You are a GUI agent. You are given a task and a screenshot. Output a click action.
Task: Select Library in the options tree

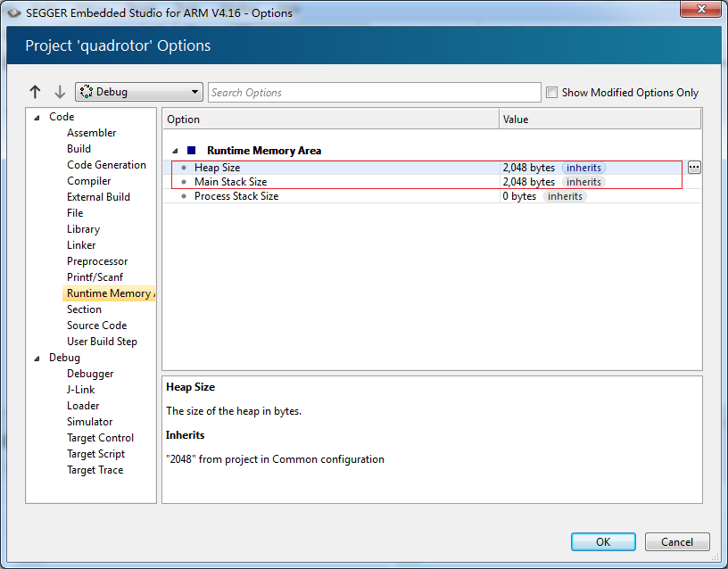pyautogui.click(x=84, y=229)
